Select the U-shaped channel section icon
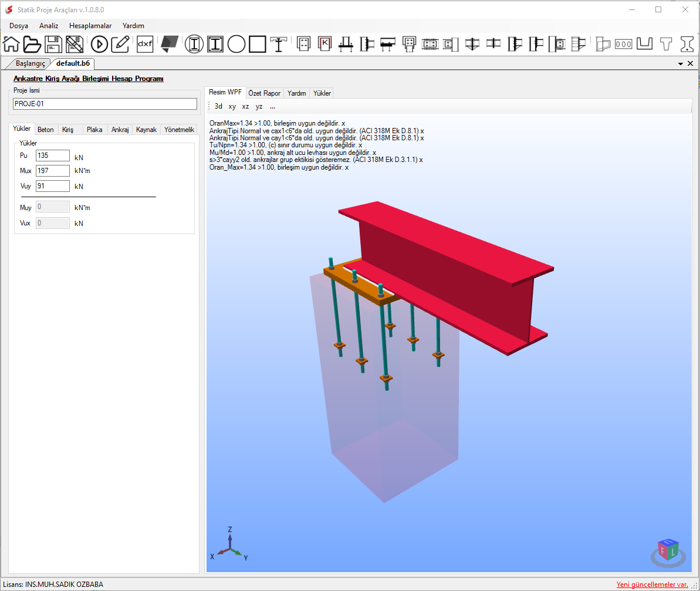This screenshot has height=591, width=700. tap(644, 44)
